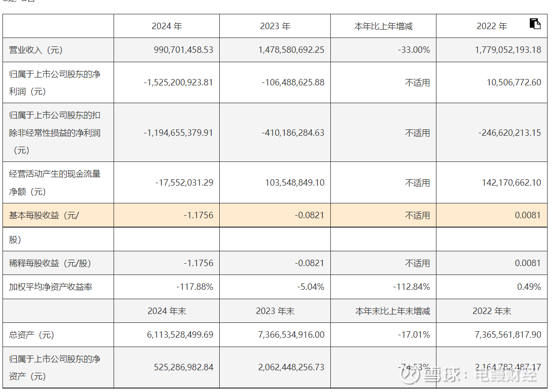Select the -1,525,200,923.81 net profit value

(178, 82)
